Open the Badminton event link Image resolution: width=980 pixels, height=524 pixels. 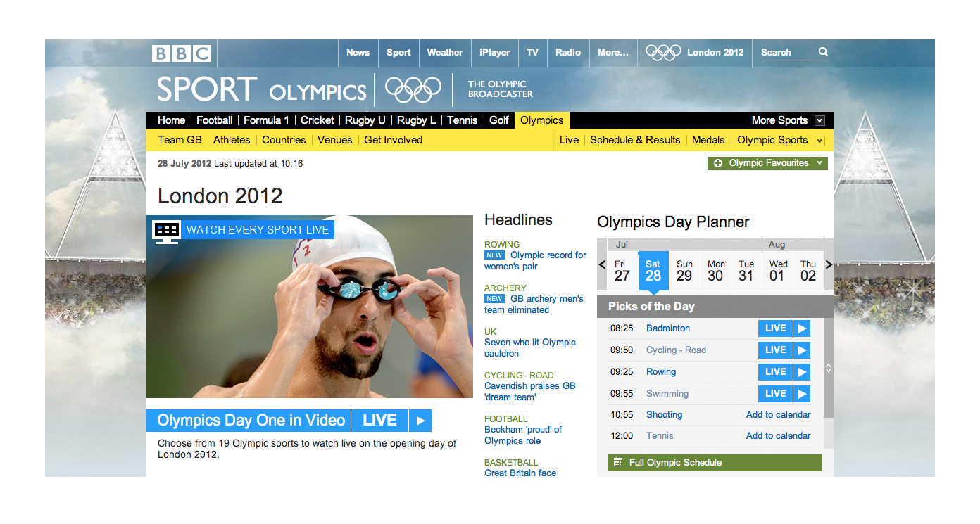pos(668,328)
